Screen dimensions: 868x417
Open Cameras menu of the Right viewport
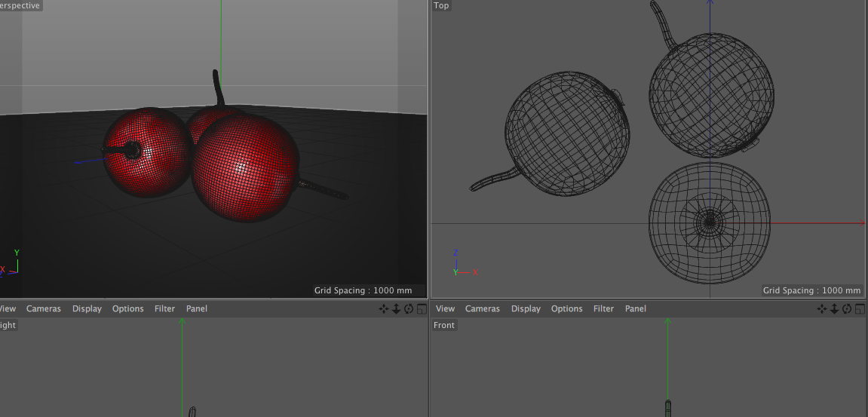tap(44, 308)
